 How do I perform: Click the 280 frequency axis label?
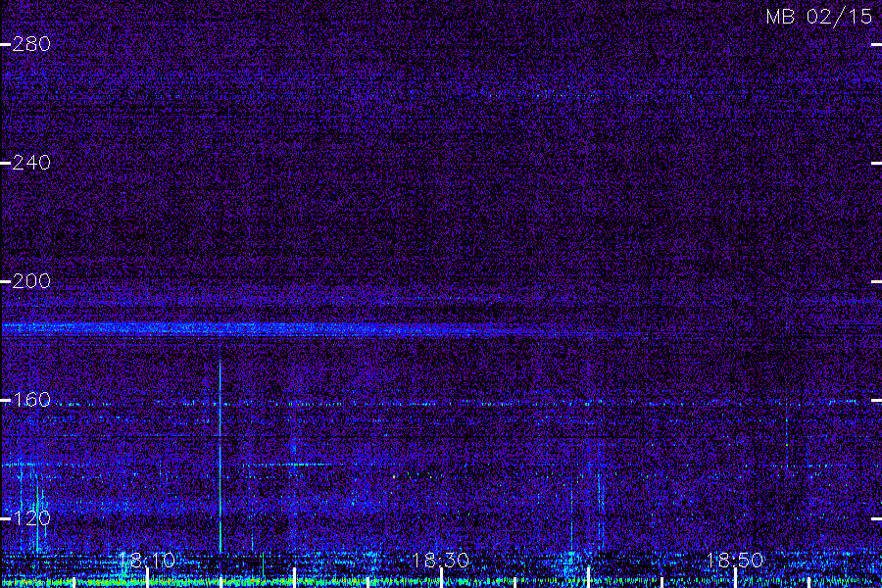tap(31, 44)
